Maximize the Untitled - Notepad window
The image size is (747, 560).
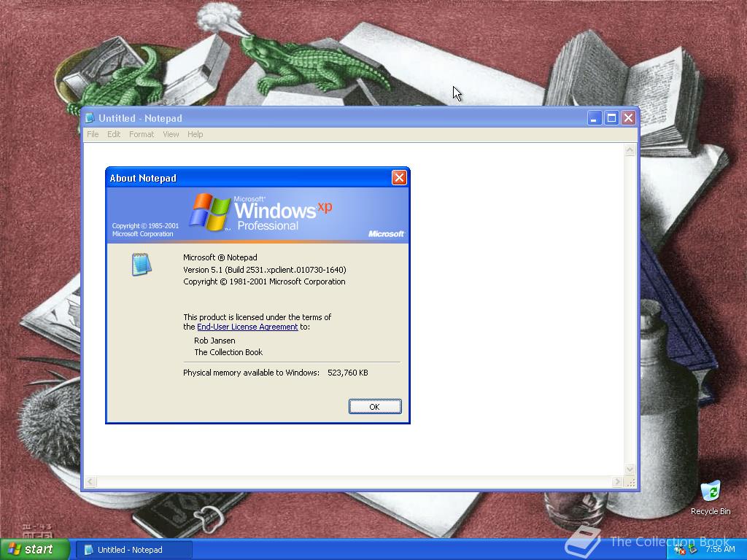(611, 117)
